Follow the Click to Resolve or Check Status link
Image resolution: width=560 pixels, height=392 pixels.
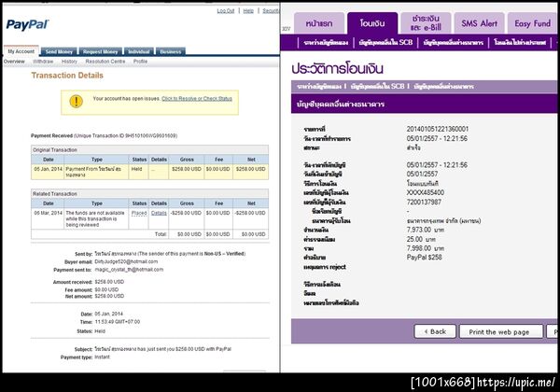[x=197, y=99]
